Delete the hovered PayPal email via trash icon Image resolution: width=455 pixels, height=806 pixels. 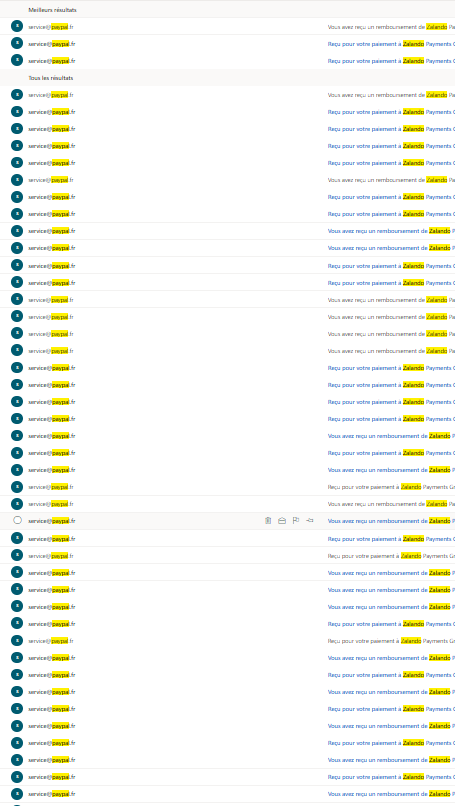(268, 521)
